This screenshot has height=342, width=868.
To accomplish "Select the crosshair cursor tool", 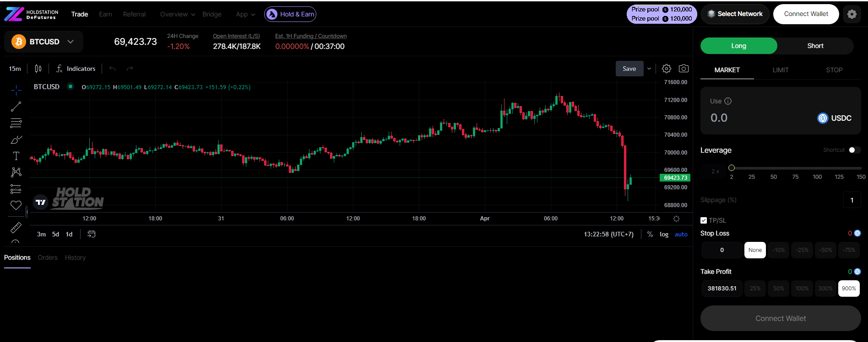I will [16, 90].
